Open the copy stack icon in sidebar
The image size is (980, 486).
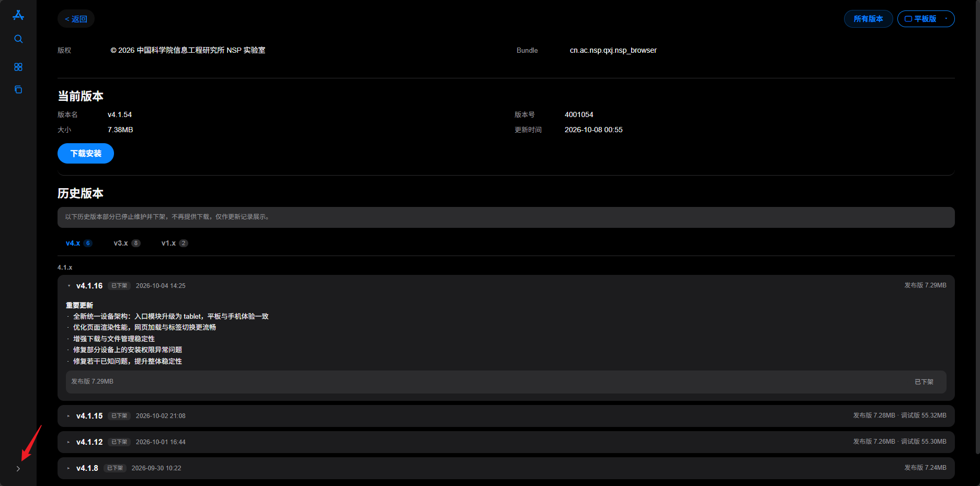[18, 89]
